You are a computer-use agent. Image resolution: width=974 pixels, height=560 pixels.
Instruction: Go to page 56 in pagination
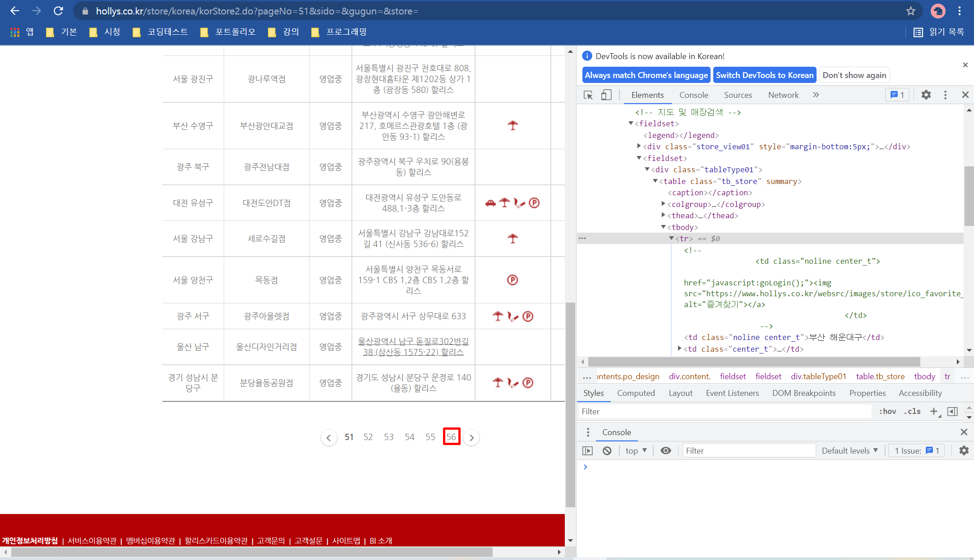[451, 436]
